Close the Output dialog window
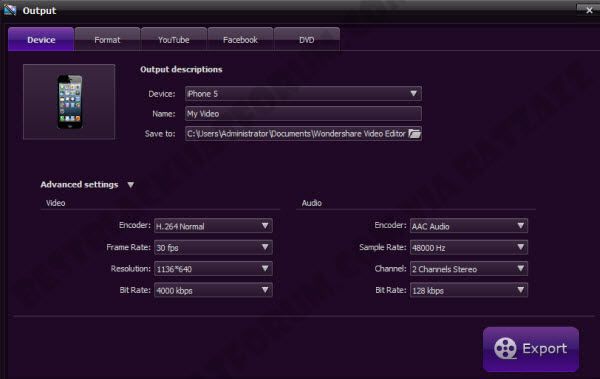 pos(589,11)
